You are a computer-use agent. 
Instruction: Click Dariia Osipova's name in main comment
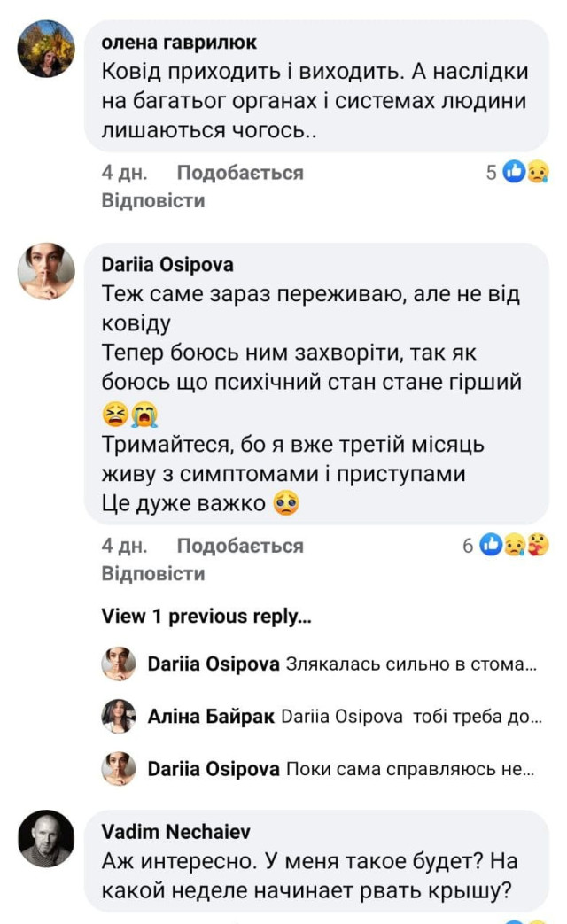click(167, 265)
